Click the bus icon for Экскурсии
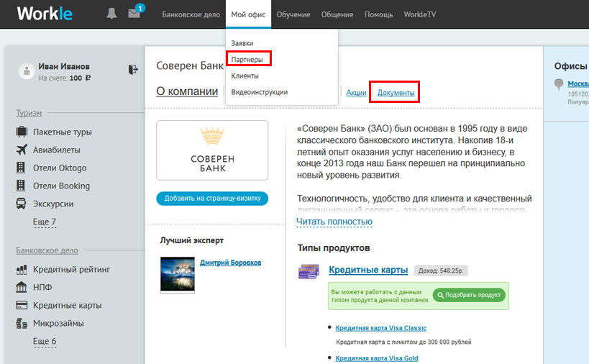589x364 pixels. [x=21, y=204]
